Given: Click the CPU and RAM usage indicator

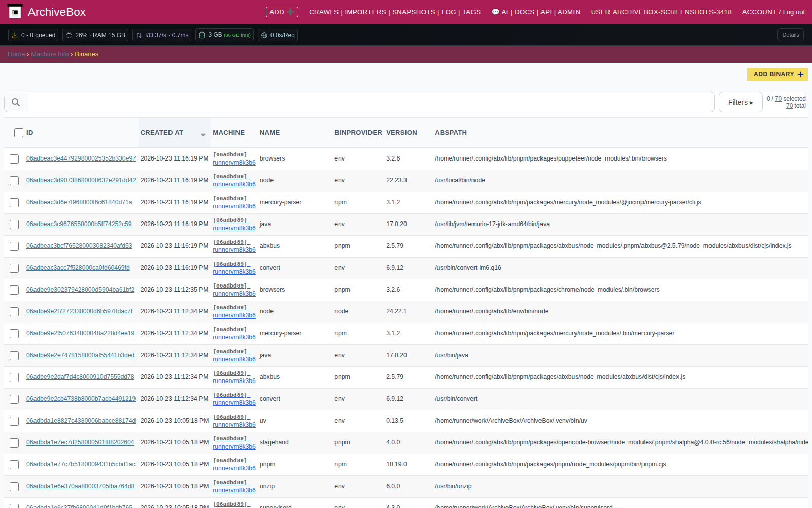Looking at the screenshot, I should click(95, 35).
